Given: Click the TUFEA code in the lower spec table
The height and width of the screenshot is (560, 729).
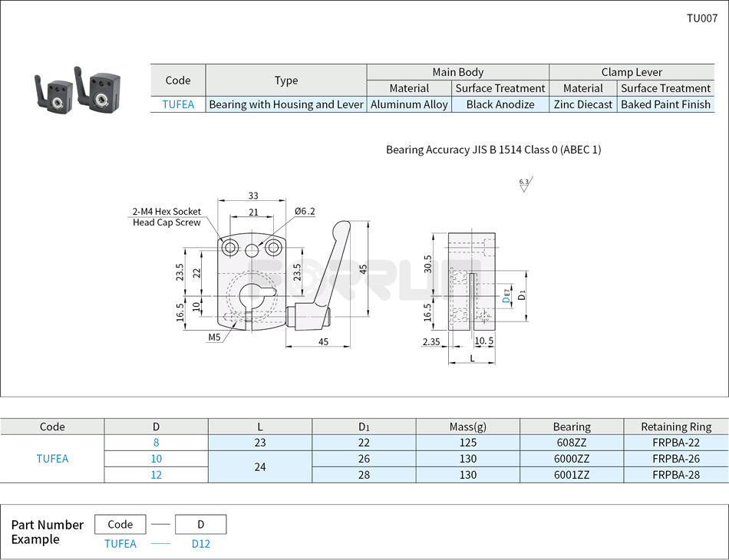Looking at the screenshot, I should tap(52, 459).
